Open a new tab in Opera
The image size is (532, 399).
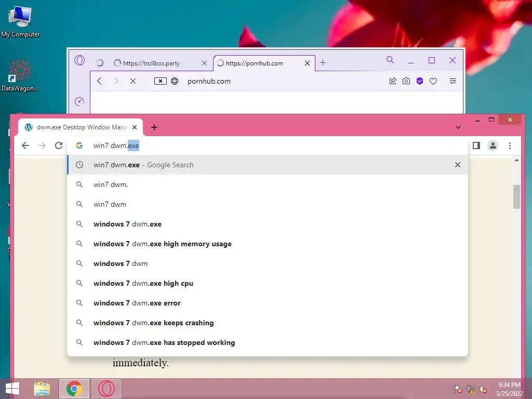[323, 63]
